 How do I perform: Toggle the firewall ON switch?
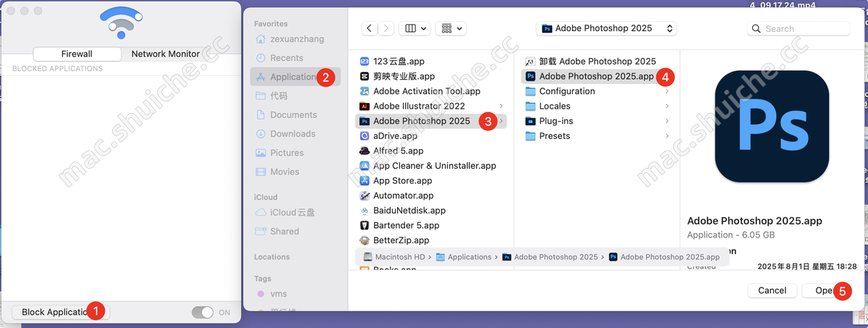point(203,312)
